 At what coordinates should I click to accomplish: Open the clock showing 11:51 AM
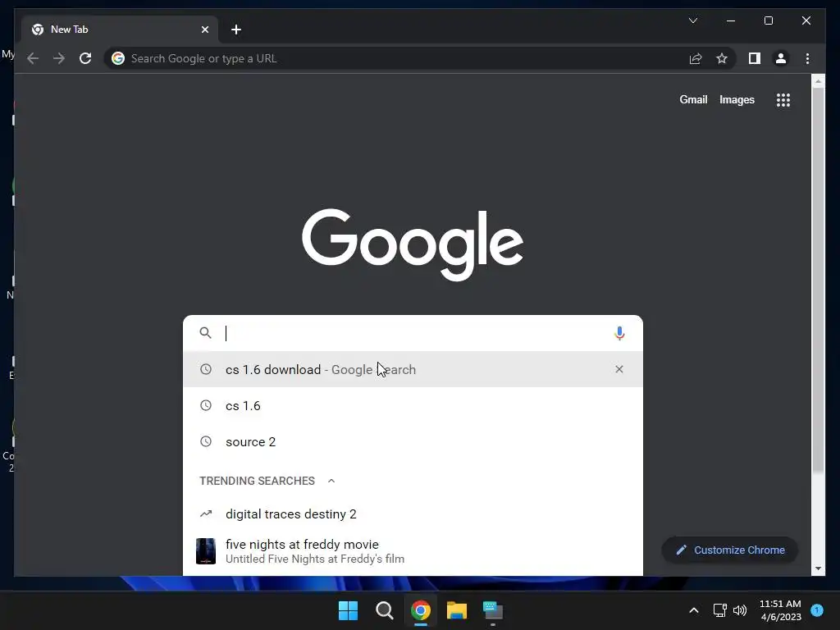pos(781,610)
